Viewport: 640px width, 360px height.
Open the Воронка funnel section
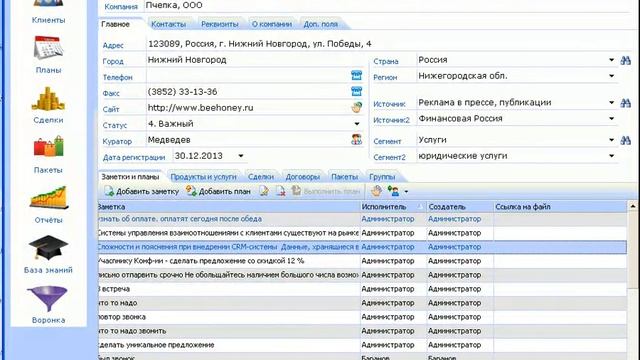(48, 305)
